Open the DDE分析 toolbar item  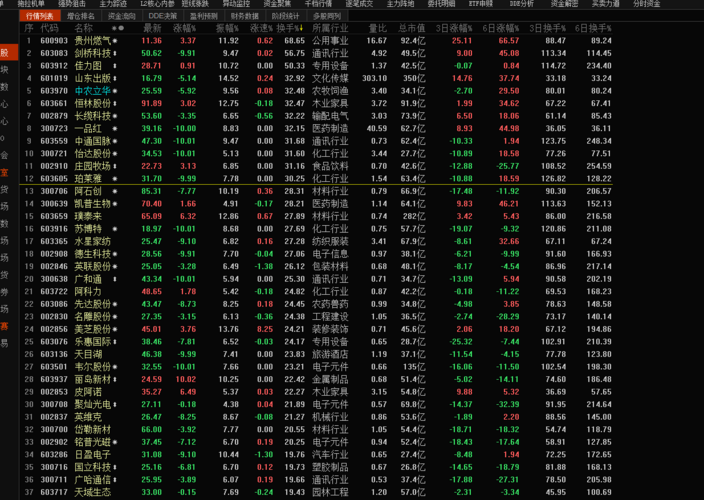click(x=522, y=4)
